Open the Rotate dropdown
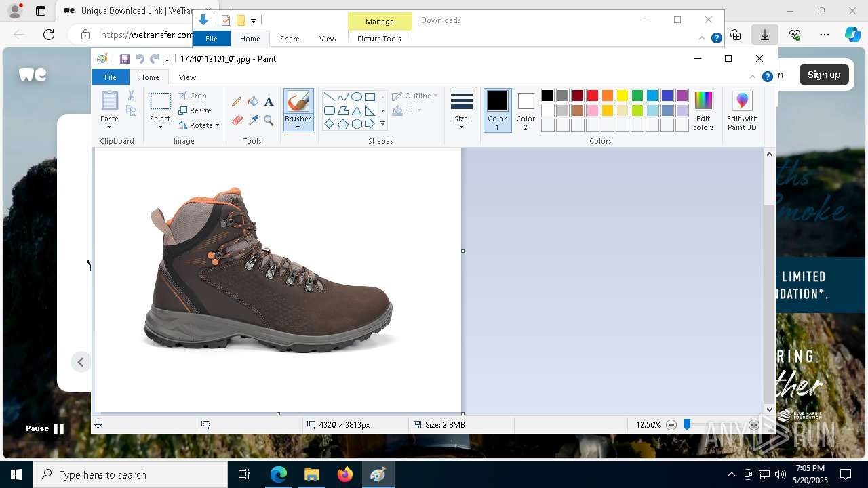This screenshot has height=488, width=868. click(x=199, y=125)
